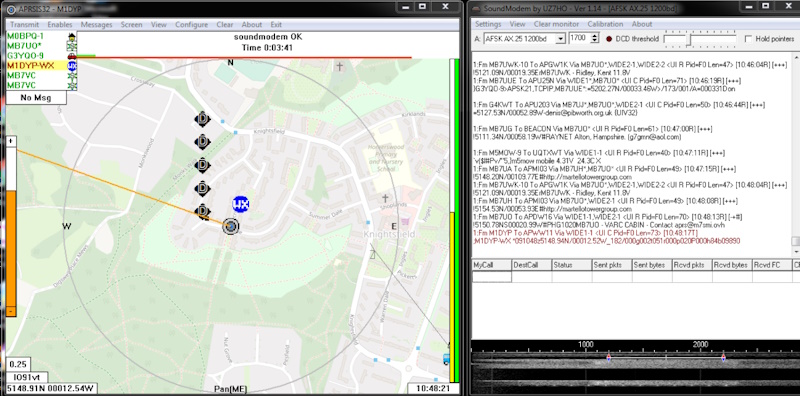Select the second D diamond marker from top
800x396 pixels.
203,142
